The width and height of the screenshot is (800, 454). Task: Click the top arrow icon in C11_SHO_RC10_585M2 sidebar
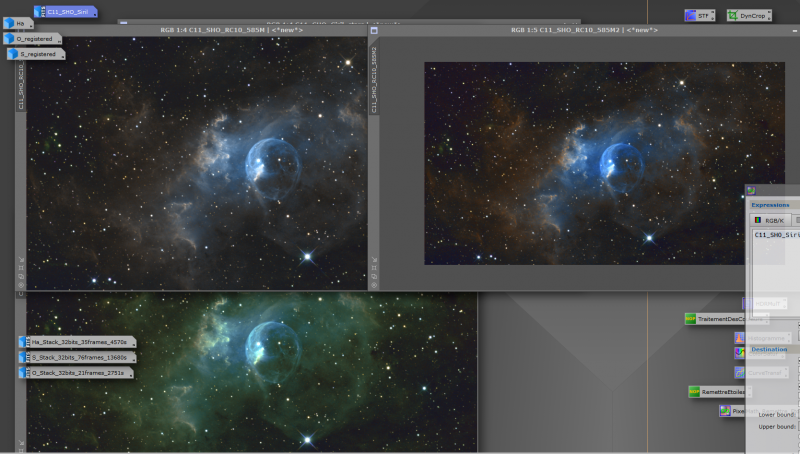(x=374, y=259)
